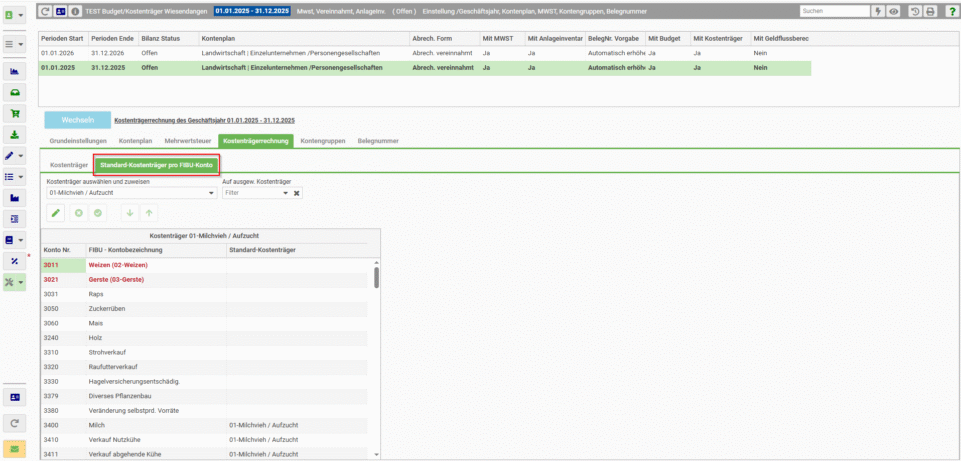Screen dimensions: 961x461
Task: Click the client card icon in top bar
Action: (x=60, y=11)
